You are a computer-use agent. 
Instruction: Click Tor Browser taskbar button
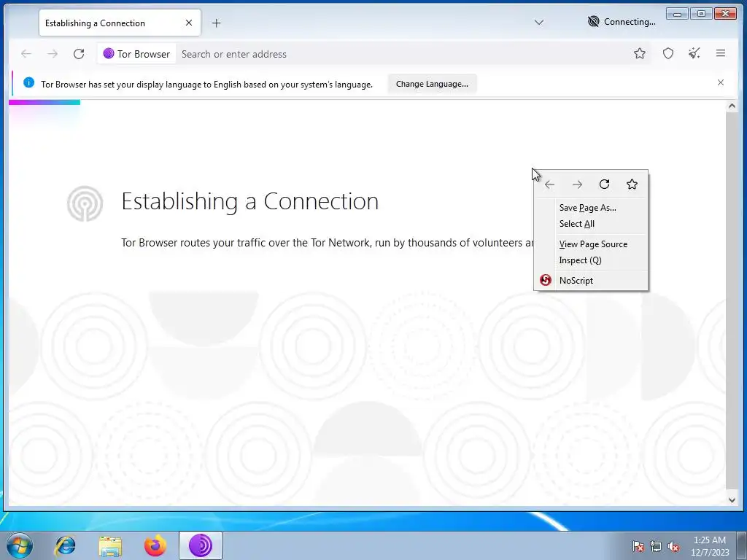pyautogui.click(x=201, y=545)
